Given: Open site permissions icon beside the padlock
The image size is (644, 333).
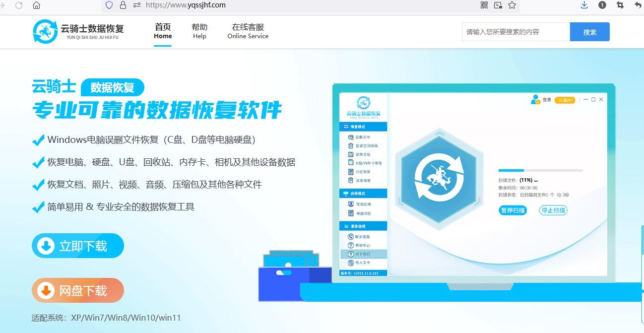Looking at the screenshot, I should tap(136, 5).
